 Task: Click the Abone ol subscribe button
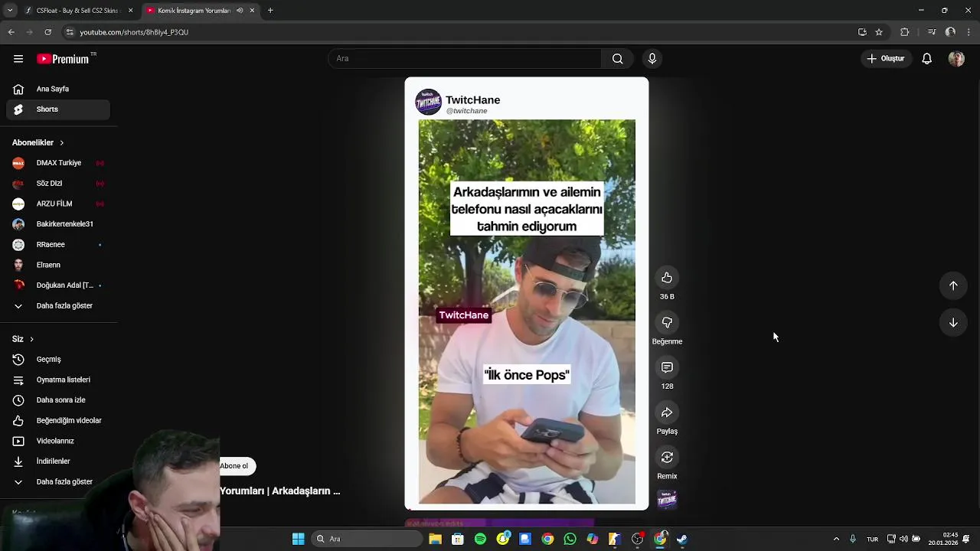234,466
